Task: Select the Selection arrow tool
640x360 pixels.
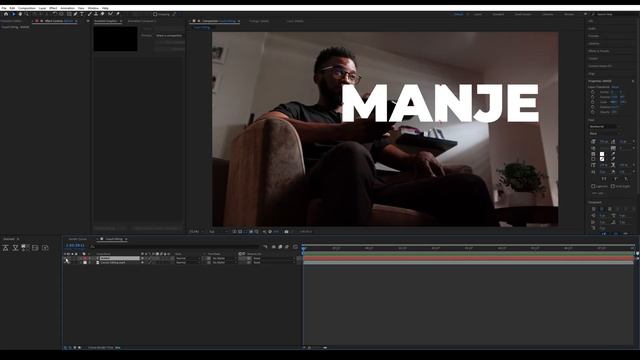Action: pyautogui.click(x=13, y=14)
